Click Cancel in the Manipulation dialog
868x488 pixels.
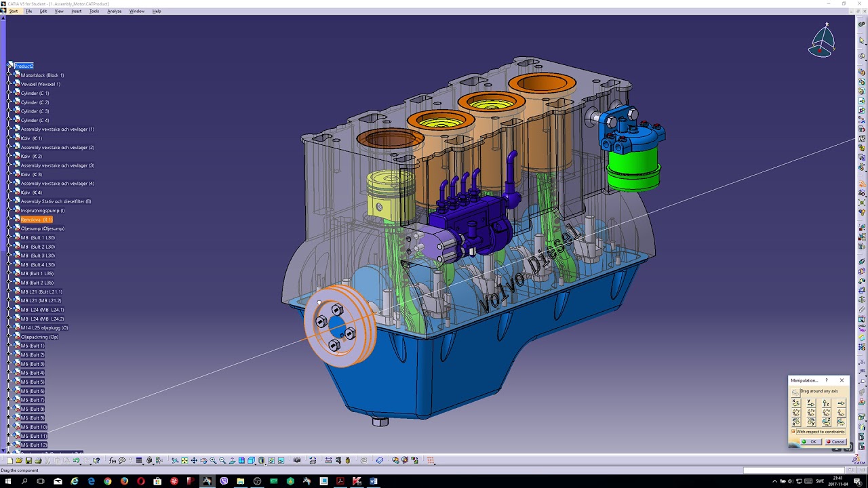coord(835,441)
